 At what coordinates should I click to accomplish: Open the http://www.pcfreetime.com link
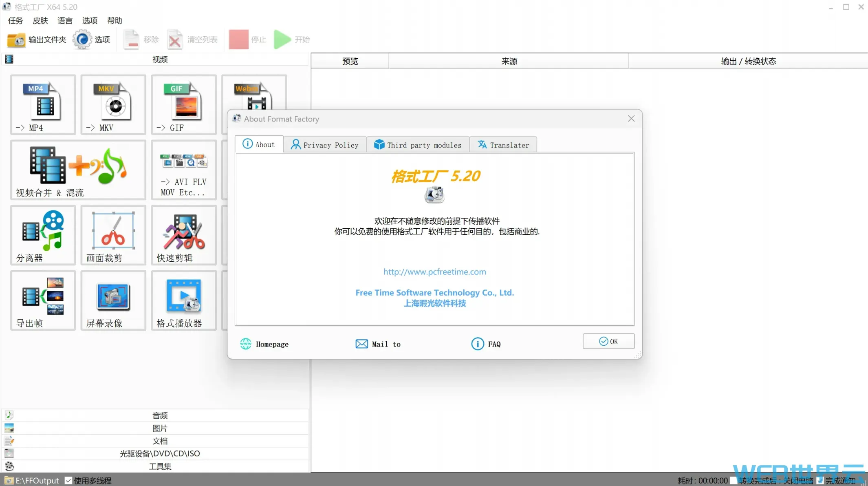pos(434,272)
